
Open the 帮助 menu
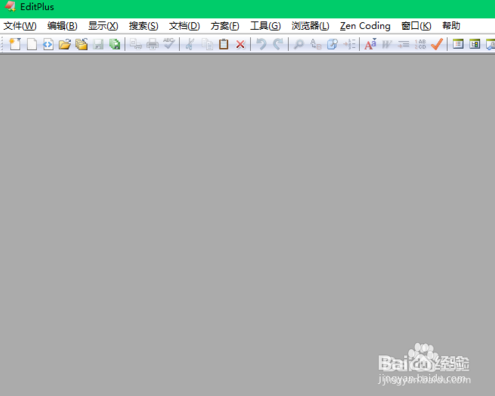pos(451,26)
